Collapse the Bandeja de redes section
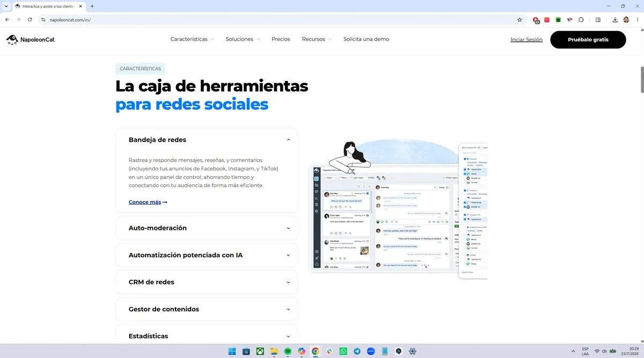This screenshot has width=644, height=358. 207,140
